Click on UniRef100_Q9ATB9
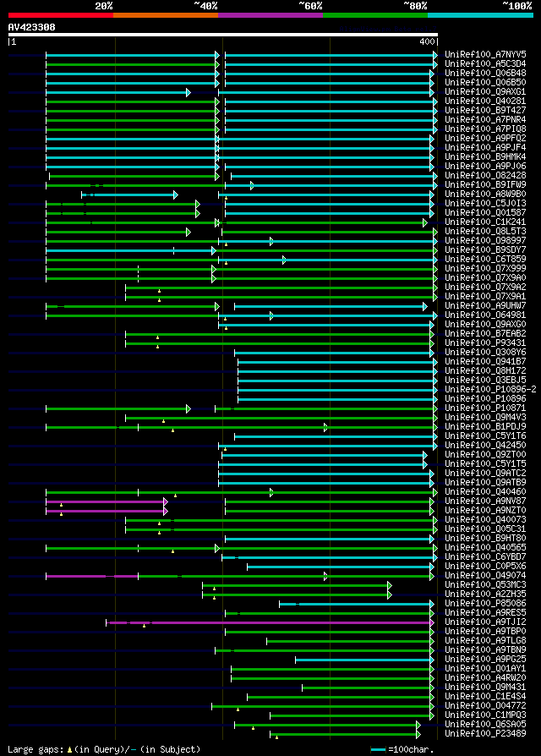The width and height of the screenshot is (541, 756). (x=485, y=483)
